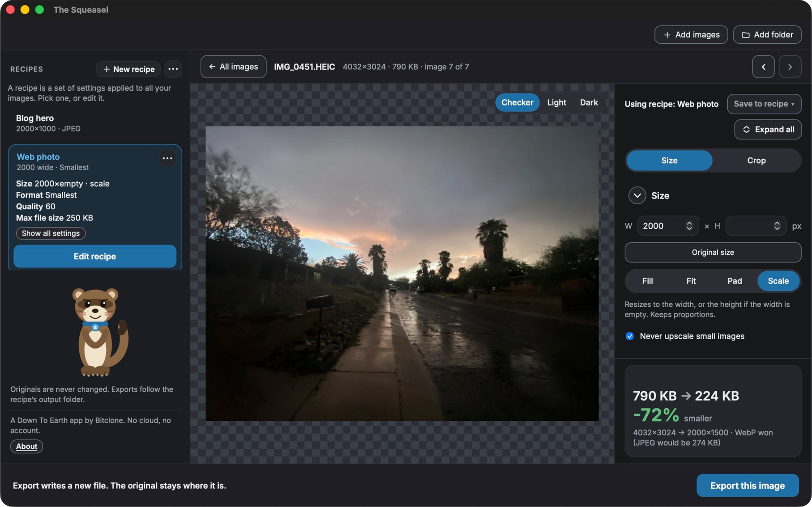This screenshot has width=812, height=507.
Task: Click Export this image
Action: 747,485
